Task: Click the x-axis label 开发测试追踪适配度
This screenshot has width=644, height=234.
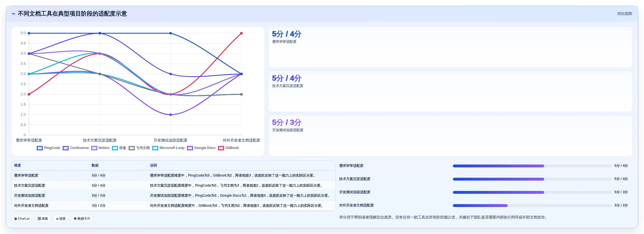Action: click(170, 140)
